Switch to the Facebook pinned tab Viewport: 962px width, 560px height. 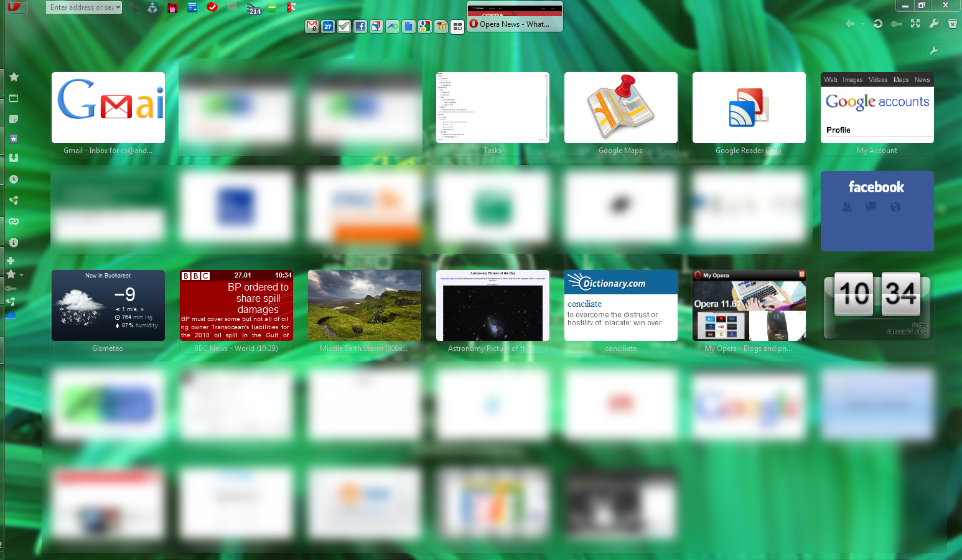pos(360,26)
